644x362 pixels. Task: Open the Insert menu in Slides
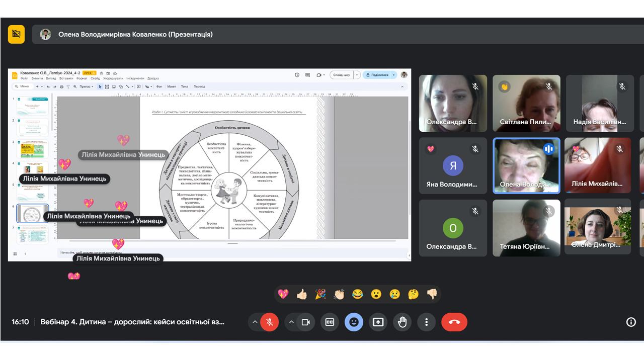[x=66, y=78]
